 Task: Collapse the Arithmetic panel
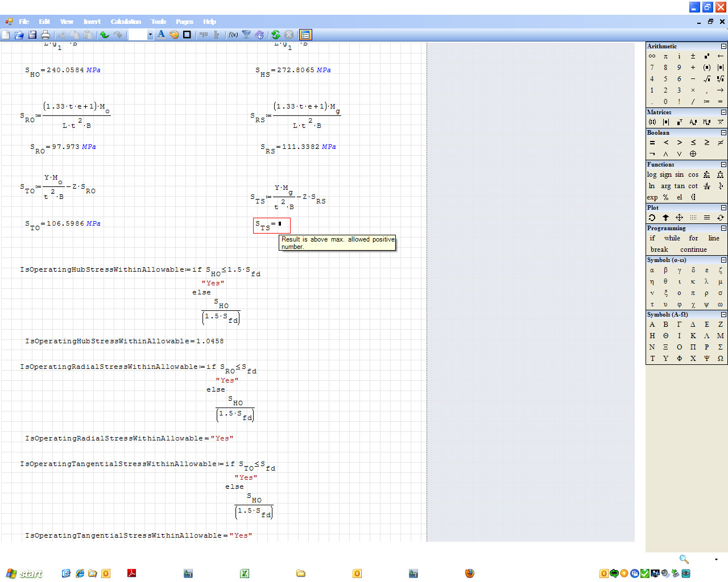723,47
